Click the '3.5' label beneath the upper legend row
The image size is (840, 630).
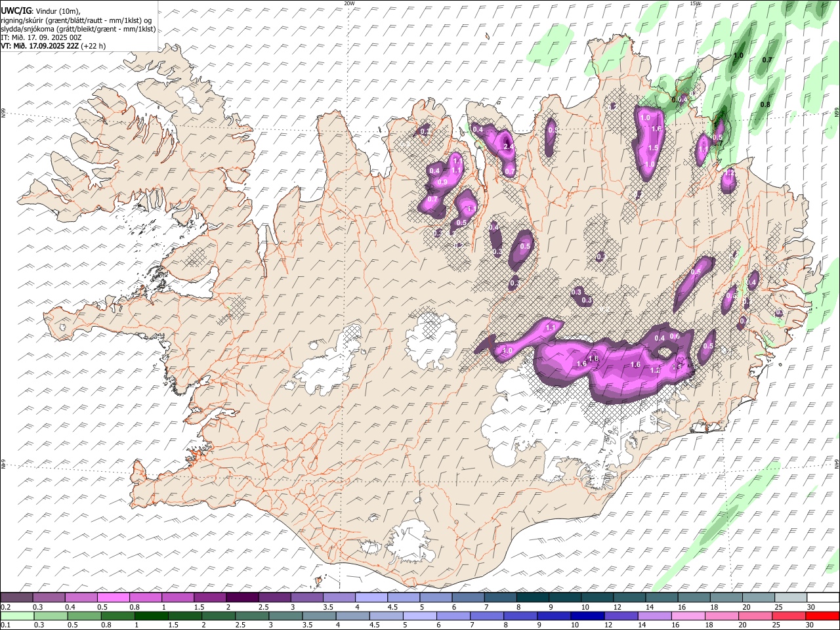pyautogui.click(x=328, y=606)
